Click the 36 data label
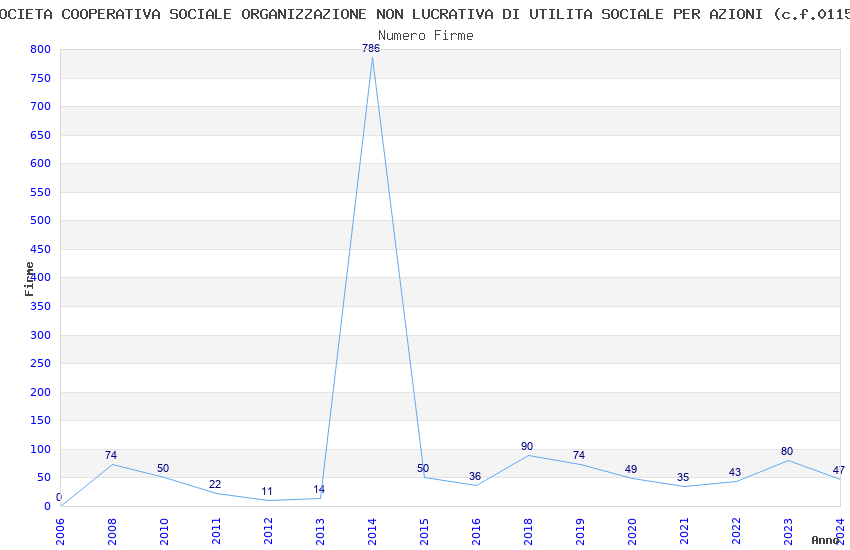850x550 pixels. 475,476
